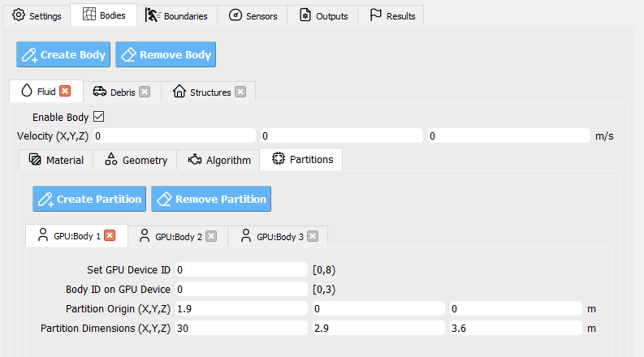Click the Create Body button

click(63, 54)
